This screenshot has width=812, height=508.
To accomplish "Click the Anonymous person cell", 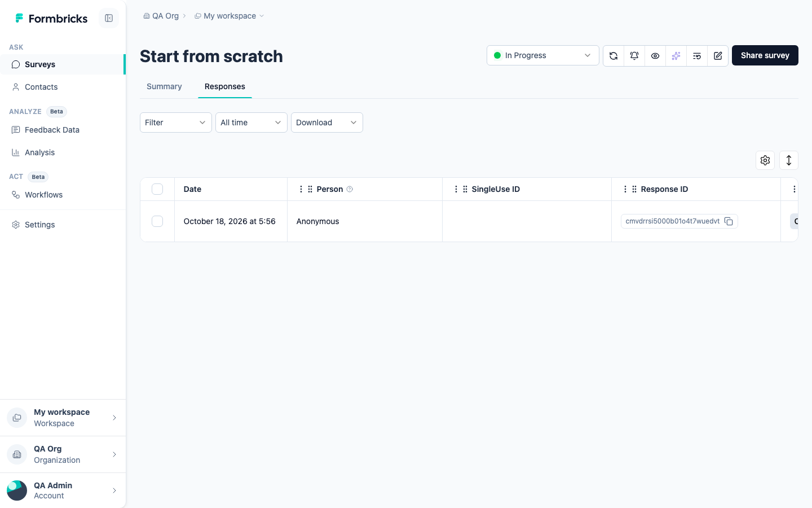I will pyautogui.click(x=365, y=221).
